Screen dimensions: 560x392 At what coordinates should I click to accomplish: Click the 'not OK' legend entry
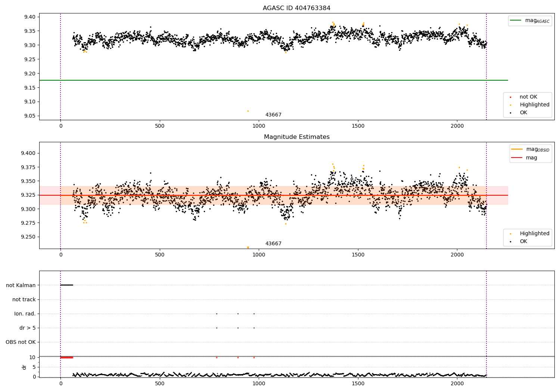click(528, 97)
